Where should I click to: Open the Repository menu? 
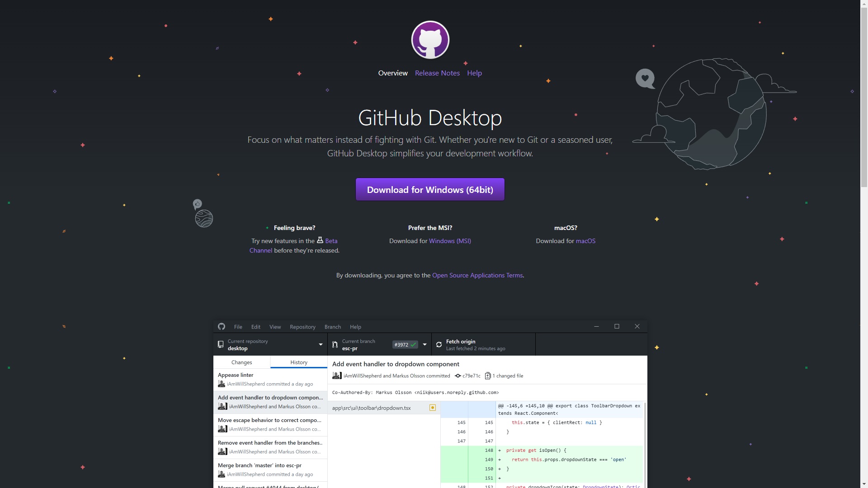point(302,327)
